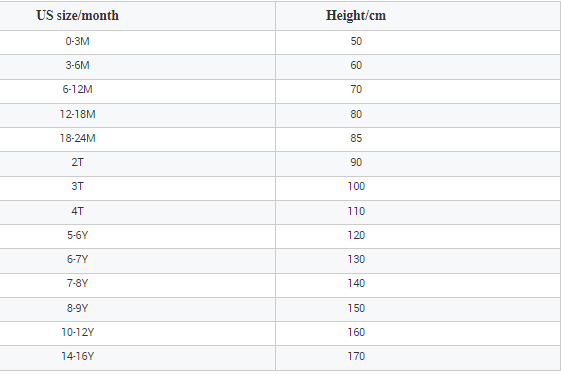Select the height value 170
The width and height of the screenshot is (561, 374).
[356, 356]
